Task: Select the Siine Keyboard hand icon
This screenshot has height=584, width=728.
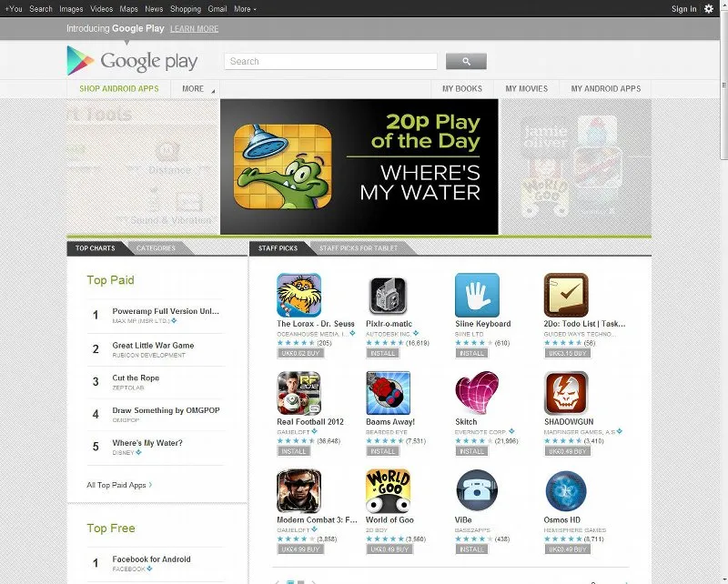Action: (x=477, y=295)
